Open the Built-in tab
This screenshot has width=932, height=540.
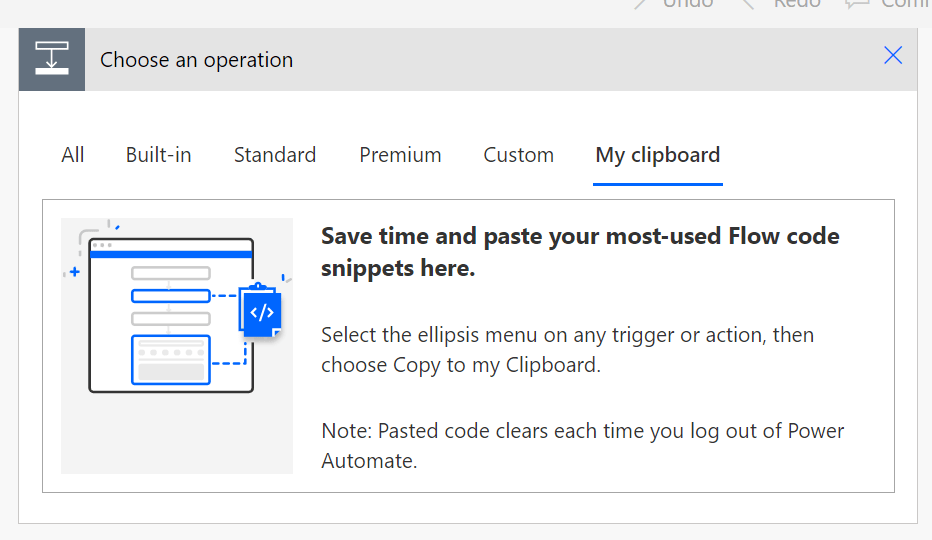point(158,155)
